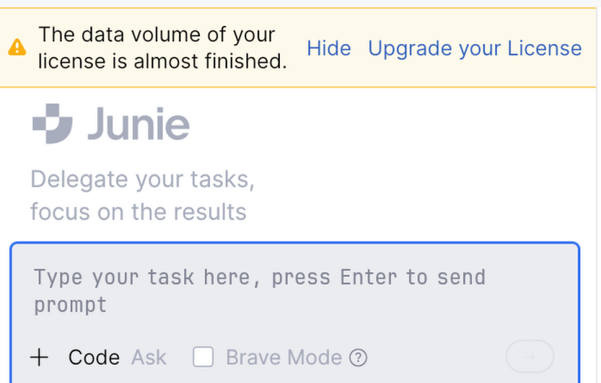Click the license data volume warning message
This screenshot has height=383, width=601.
click(163, 48)
